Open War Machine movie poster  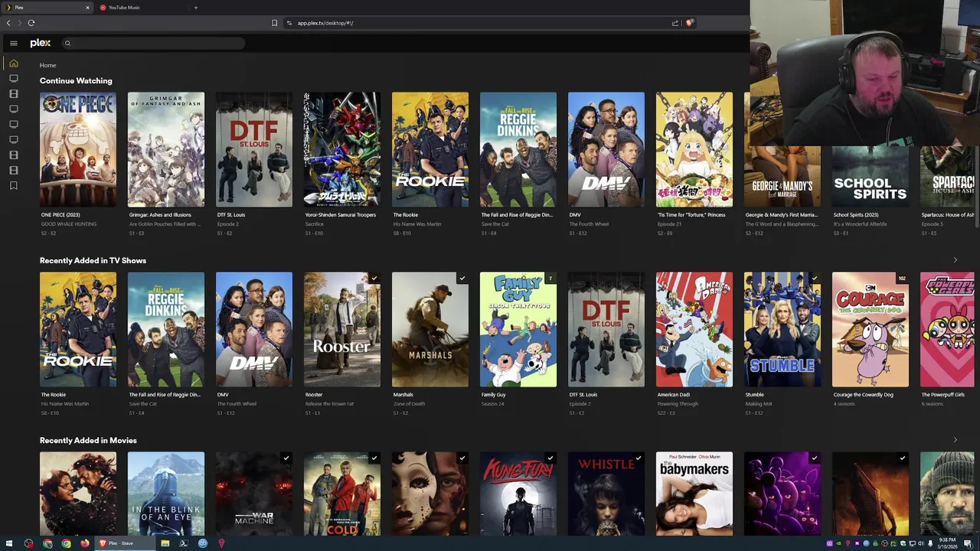[x=254, y=494]
